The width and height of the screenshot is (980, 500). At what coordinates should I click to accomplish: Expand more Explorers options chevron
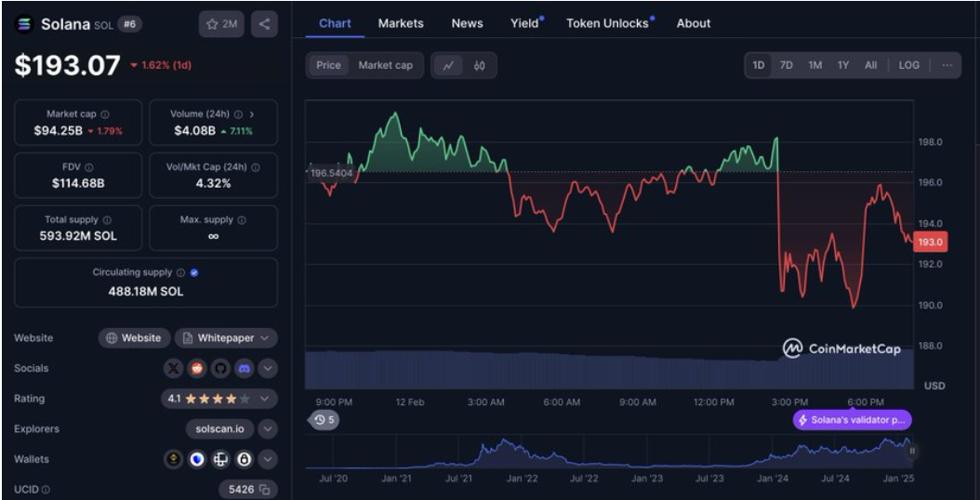pos(268,429)
